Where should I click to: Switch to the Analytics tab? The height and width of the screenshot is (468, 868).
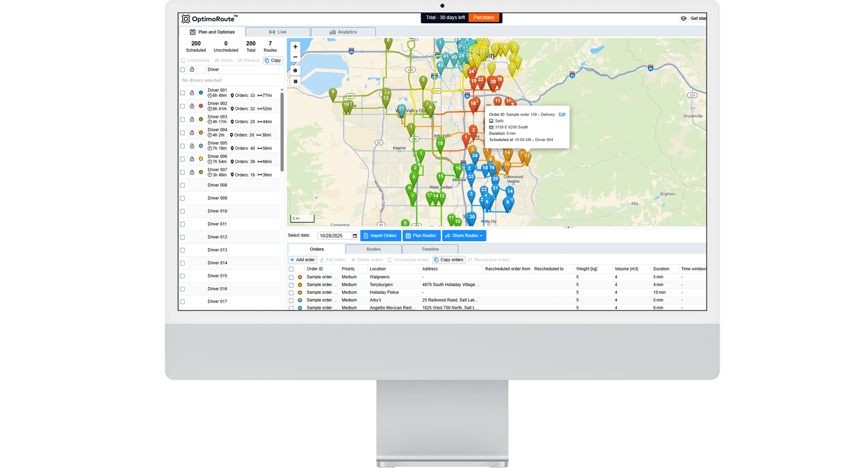[343, 32]
